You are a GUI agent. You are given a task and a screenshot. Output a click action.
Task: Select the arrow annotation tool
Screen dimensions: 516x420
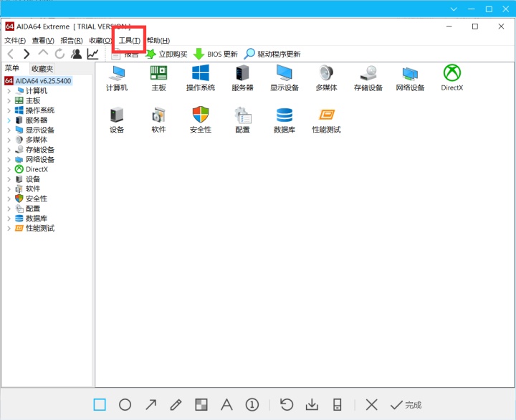coord(150,404)
